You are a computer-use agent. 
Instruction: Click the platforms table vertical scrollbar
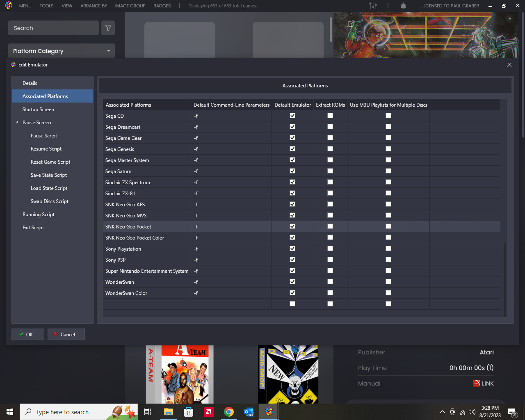click(x=505, y=279)
